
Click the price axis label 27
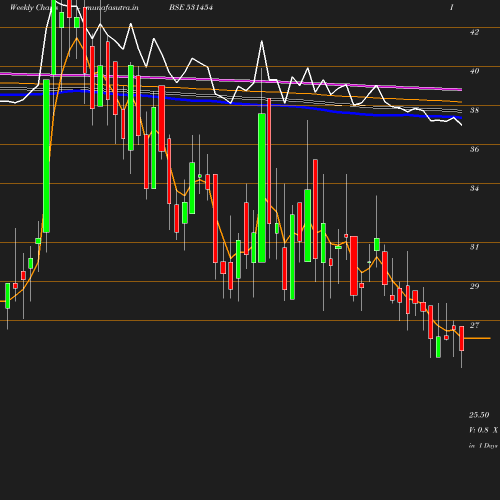(x=474, y=325)
